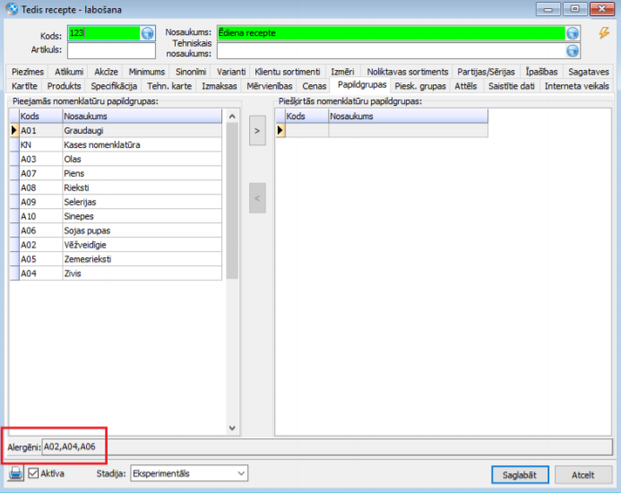Open the Stadija dropdown
Viewport: 621px width, 493px height.
pos(189,473)
